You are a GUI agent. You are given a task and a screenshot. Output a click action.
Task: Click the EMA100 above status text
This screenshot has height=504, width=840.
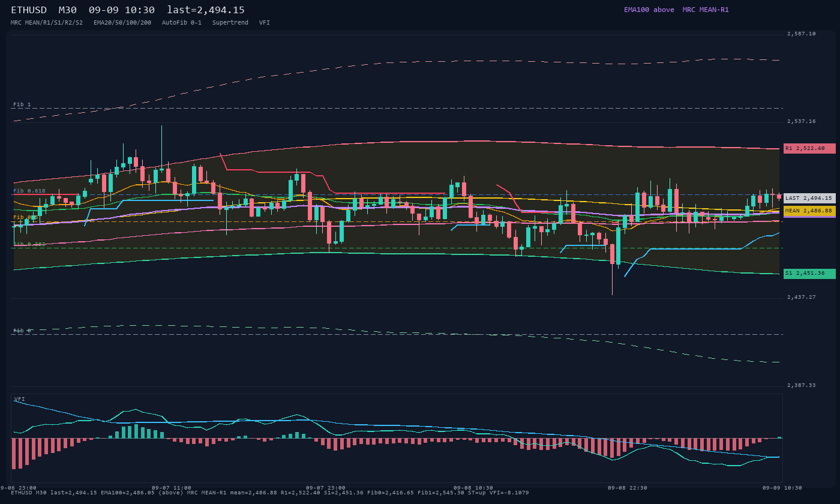coord(649,10)
